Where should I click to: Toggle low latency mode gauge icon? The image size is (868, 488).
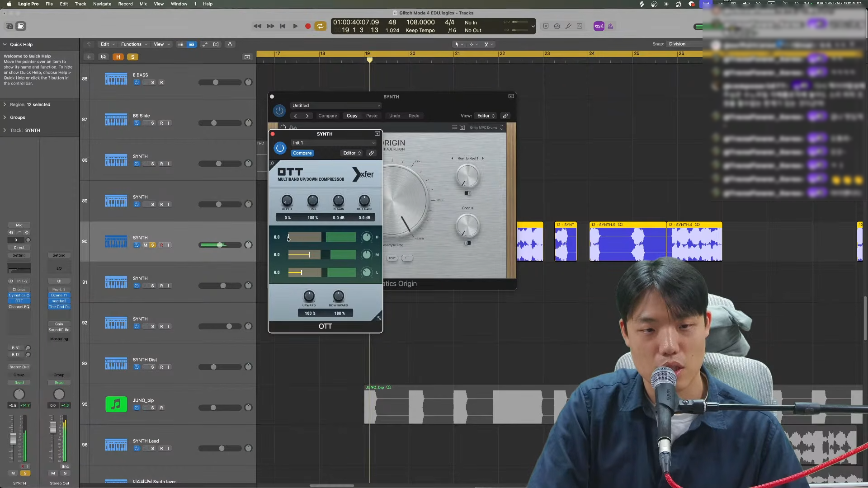[557, 26]
